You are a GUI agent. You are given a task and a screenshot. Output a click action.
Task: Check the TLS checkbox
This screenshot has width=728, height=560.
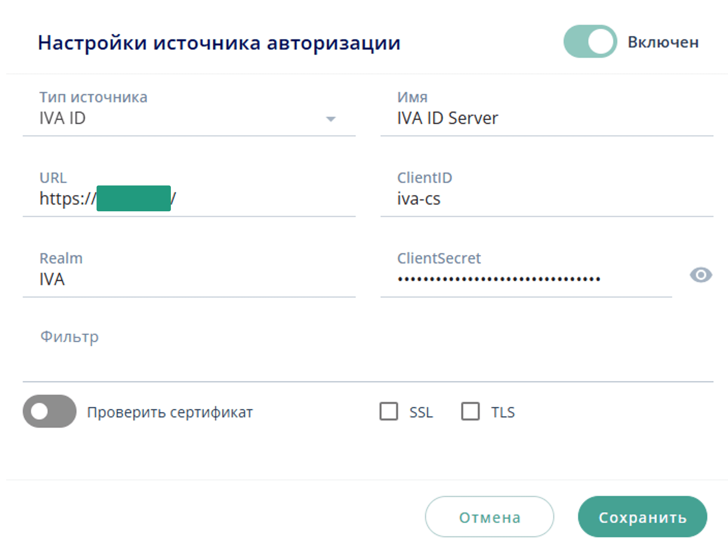(x=470, y=412)
